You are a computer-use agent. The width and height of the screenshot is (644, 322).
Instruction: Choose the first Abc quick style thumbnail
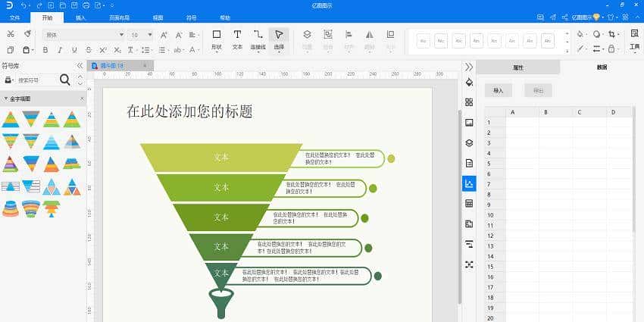coord(423,41)
